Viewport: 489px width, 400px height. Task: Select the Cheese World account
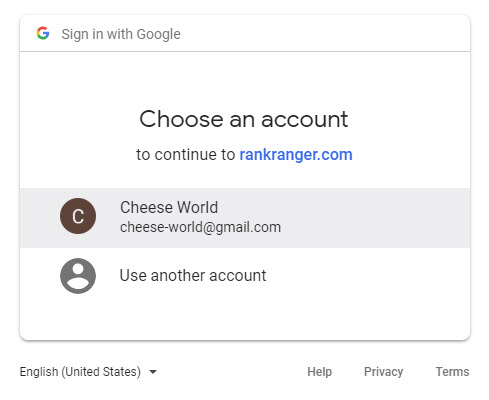245,218
